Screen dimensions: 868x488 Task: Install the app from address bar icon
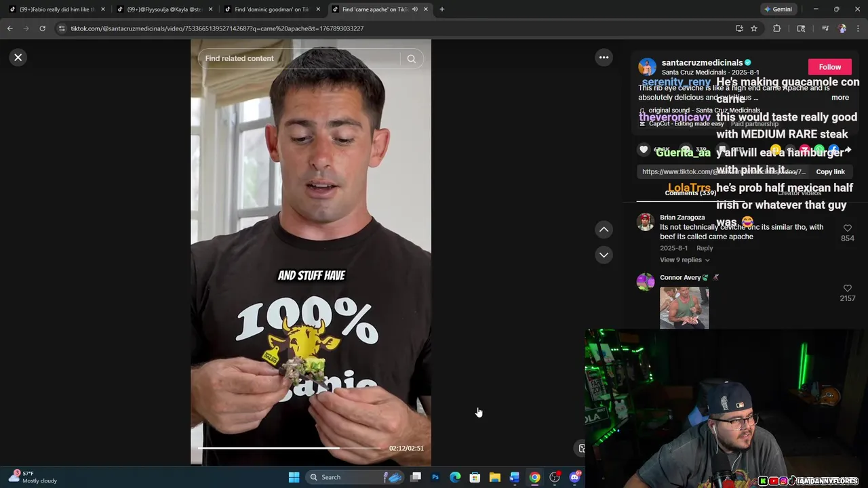click(739, 28)
